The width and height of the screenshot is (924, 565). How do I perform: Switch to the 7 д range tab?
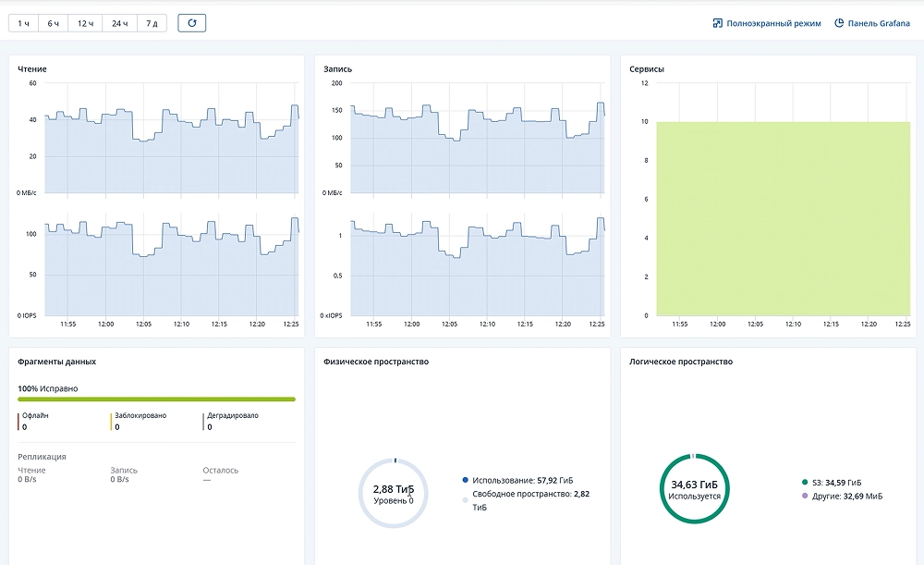pos(152,23)
